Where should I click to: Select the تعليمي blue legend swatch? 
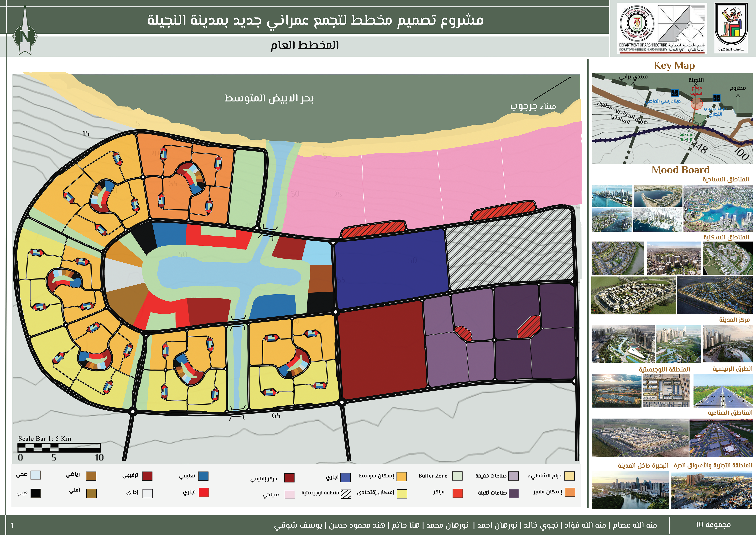point(203,476)
